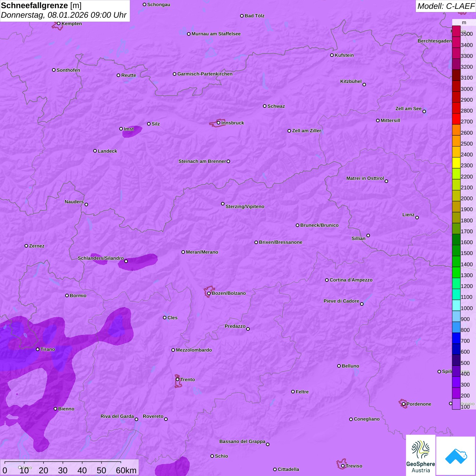Image resolution: width=476 pixels, height=476 pixels.
Task: Click the Treviso city marker
Action: [343, 466]
